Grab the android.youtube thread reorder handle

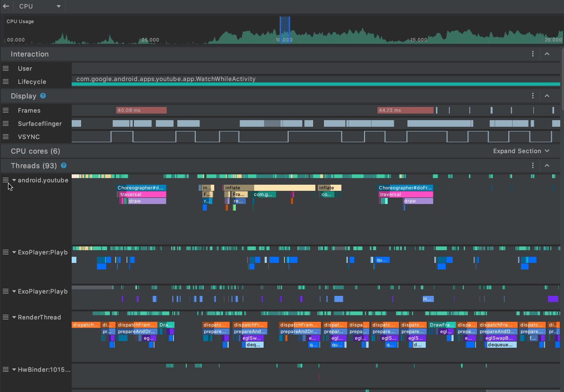[x=5, y=180]
